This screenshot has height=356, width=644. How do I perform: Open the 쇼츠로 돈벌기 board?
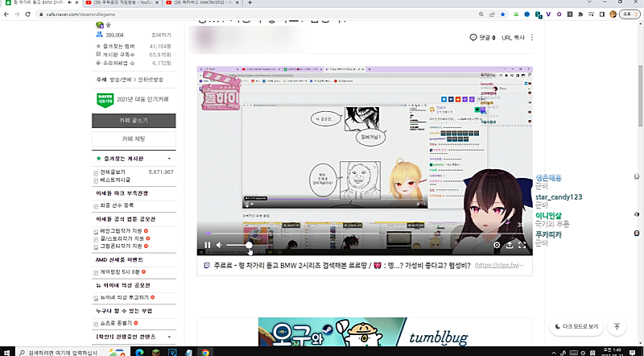pos(116,323)
